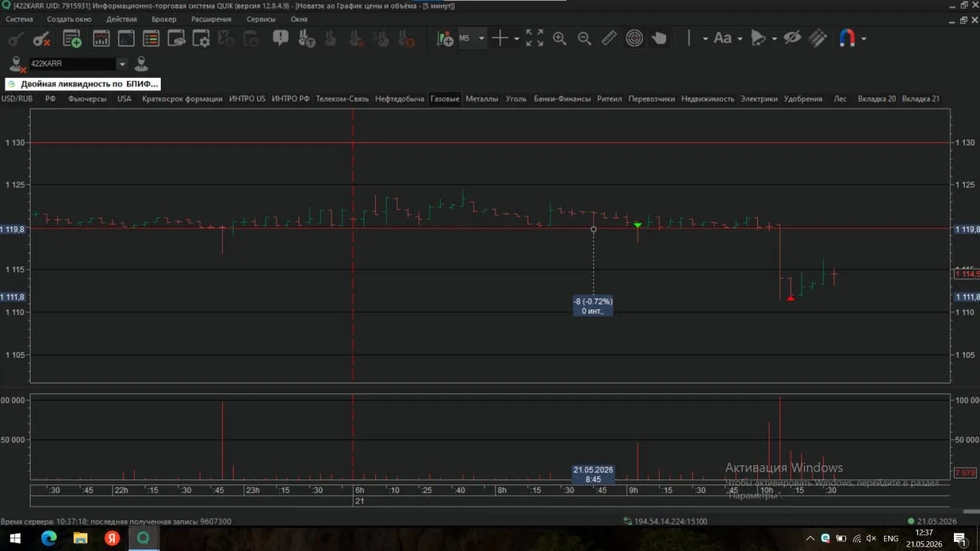Open File Explorer from the taskbar
Screen dimensions: 980x551
click(80, 539)
